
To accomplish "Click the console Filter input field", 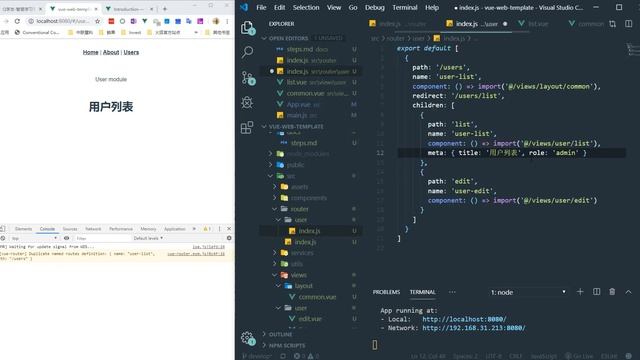I will click(102, 238).
